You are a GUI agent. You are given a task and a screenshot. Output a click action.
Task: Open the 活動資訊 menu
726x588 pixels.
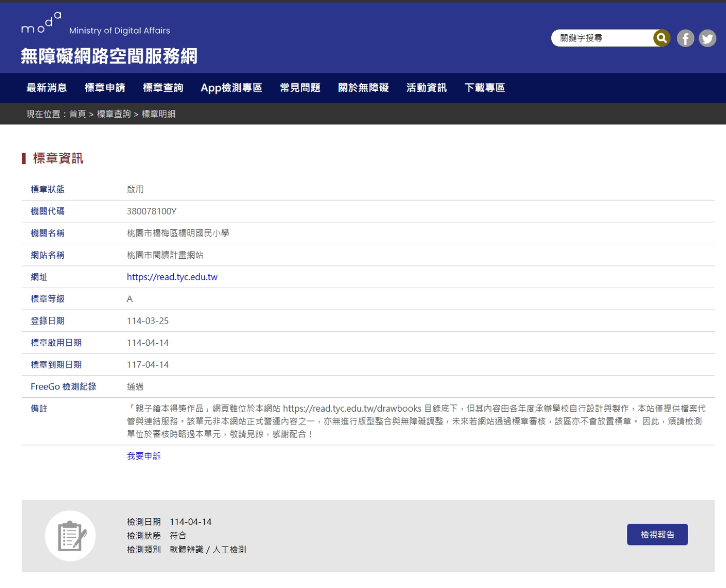[x=426, y=88]
